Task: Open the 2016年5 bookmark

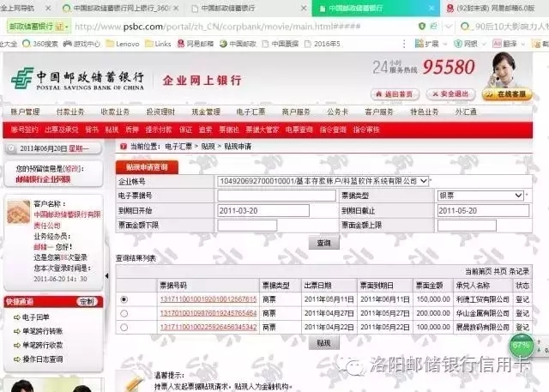Action: pos(323,44)
